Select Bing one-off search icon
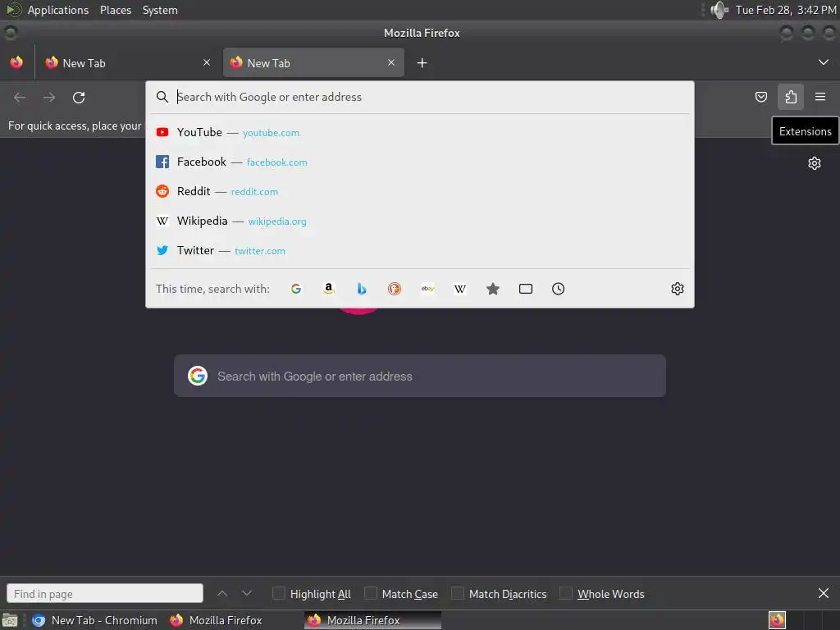The width and height of the screenshot is (840, 630). (362, 289)
